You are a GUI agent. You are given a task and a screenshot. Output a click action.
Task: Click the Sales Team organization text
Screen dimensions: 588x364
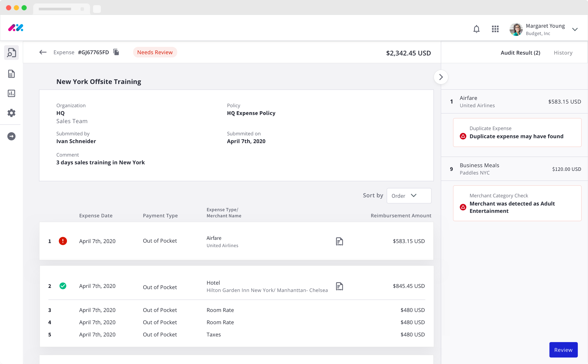72,121
